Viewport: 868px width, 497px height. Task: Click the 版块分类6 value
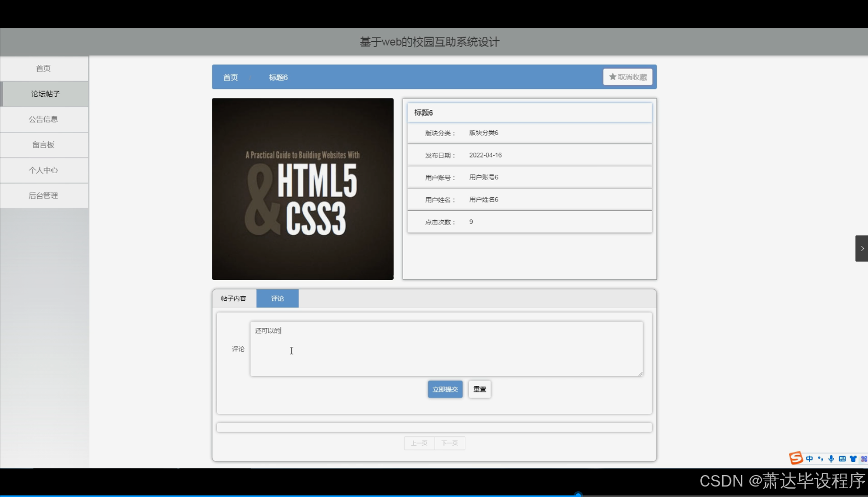(484, 133)
